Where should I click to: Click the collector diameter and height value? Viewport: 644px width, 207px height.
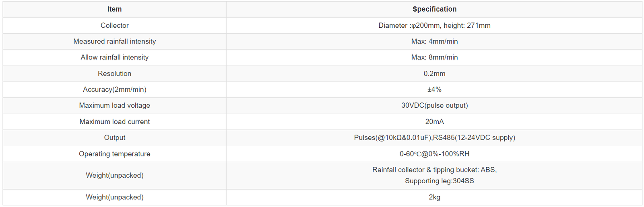[434, 25]
